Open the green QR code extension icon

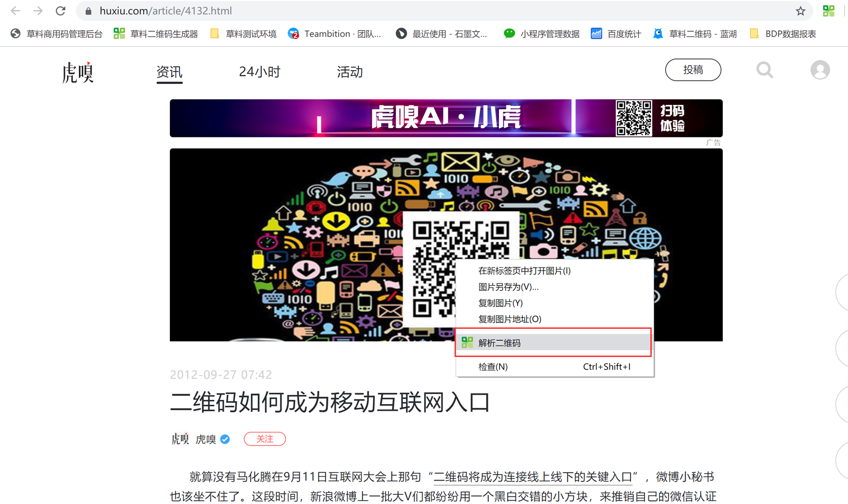click(x=829, y=10)
